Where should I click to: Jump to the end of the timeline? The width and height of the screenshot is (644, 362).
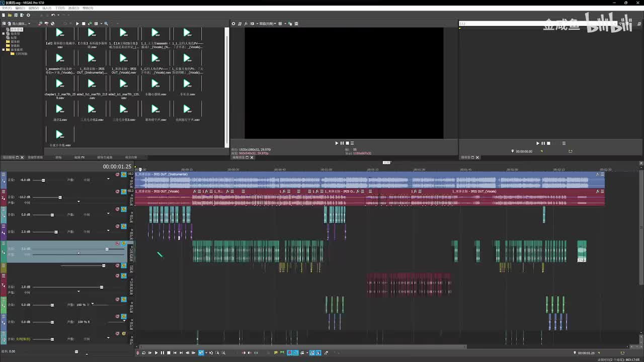pos(181,353)
